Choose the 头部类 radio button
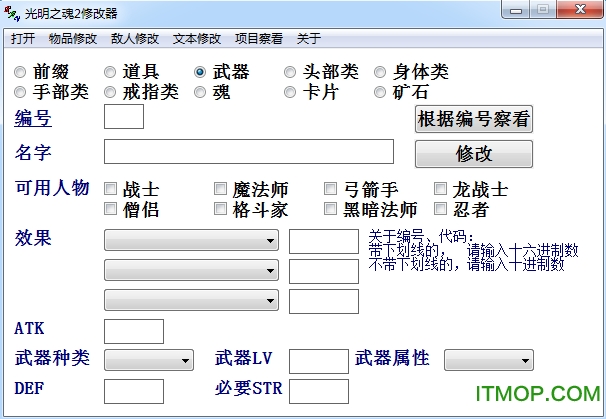The width and height of the screenshot is (606, 419). 290,73
